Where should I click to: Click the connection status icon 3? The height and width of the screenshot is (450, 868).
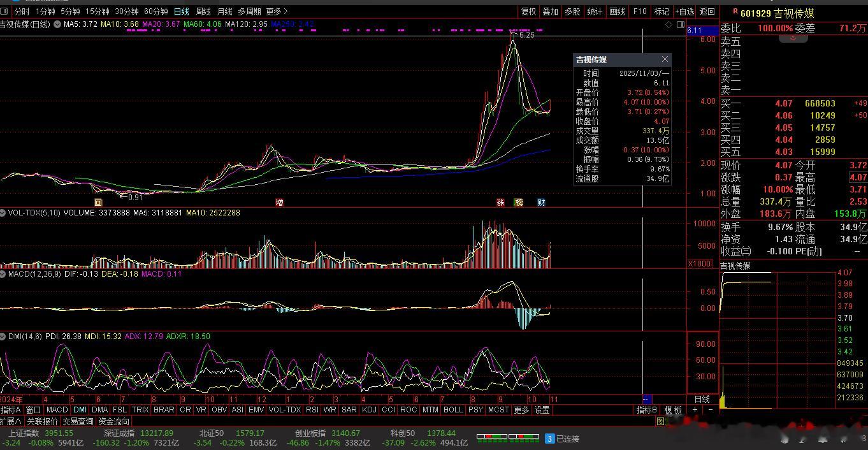click(x=549, y=439)
